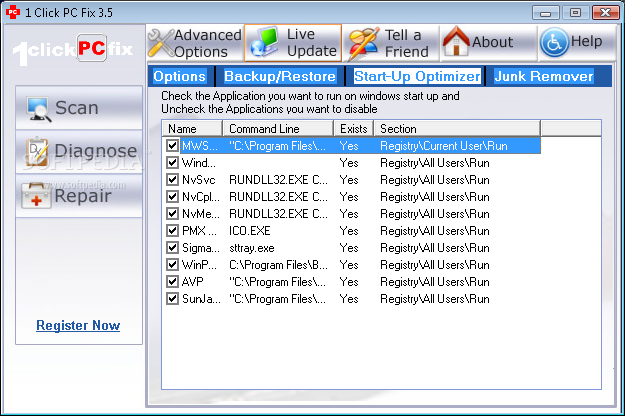Select NvSvc row RUNDLL32.EXE command cell
The image size is (625, 416).
click(278, 180)
